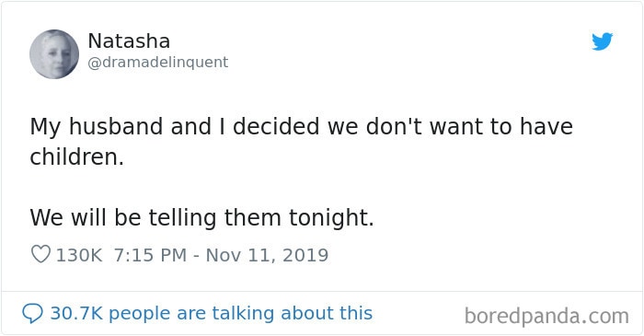This screenshot has width=644, height=336.
Task: Click the first line "My husband and I decided"
Action: [x=175, y=126]
